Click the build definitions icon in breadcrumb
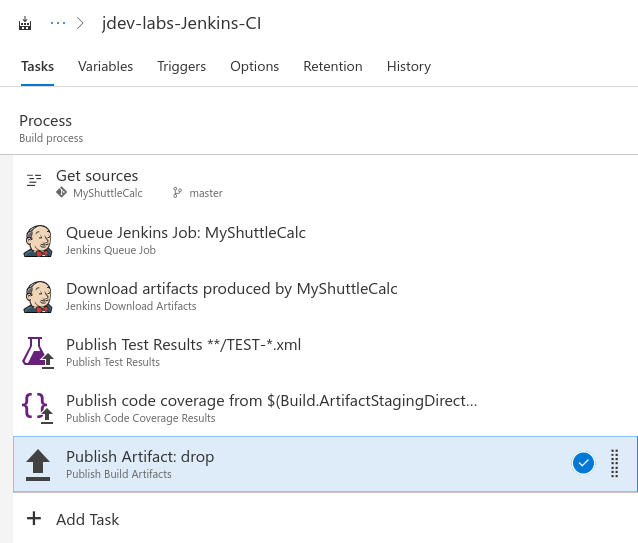The width and height of the screenshot is (638, 543). [25, 24]
